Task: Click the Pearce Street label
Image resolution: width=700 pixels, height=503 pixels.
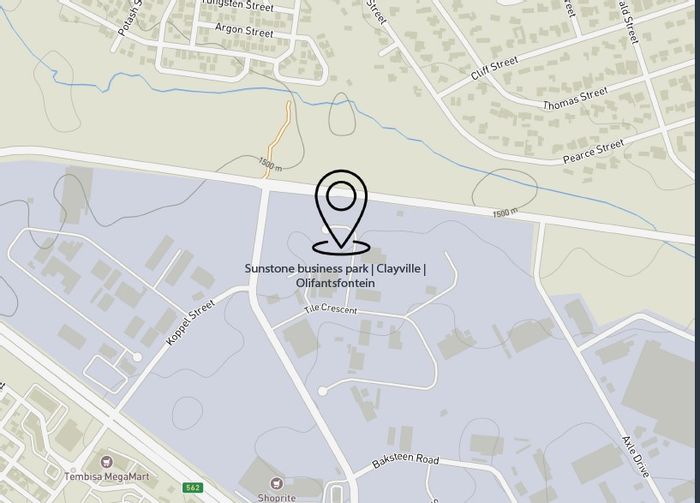Action: (x=593, y=151)
